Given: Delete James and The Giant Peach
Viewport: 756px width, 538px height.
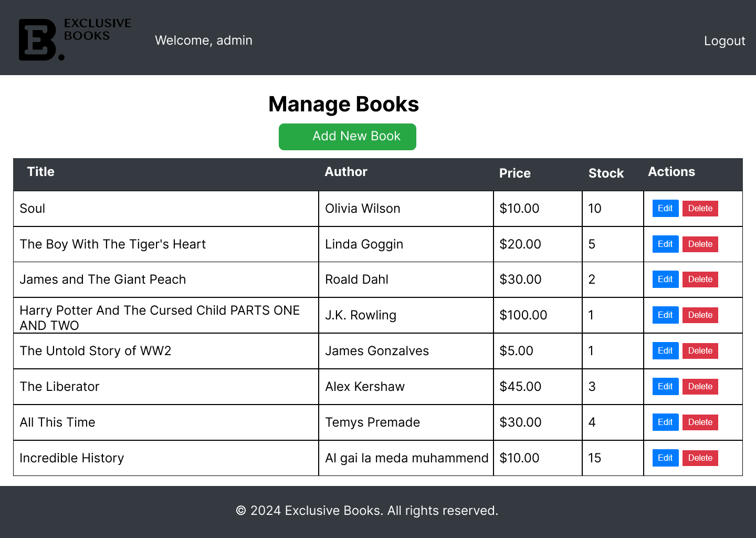Looking at the screenshot, I should (700, 280).
